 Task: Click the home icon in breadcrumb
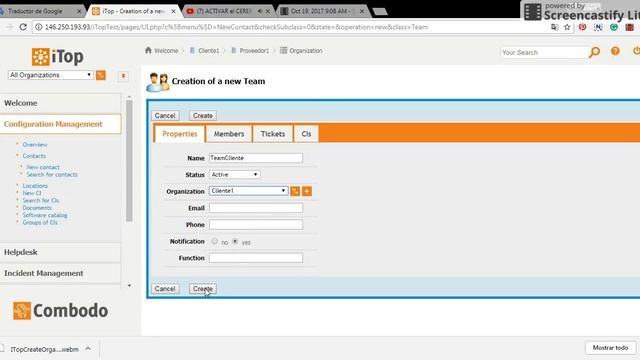[x=148, y=50]
